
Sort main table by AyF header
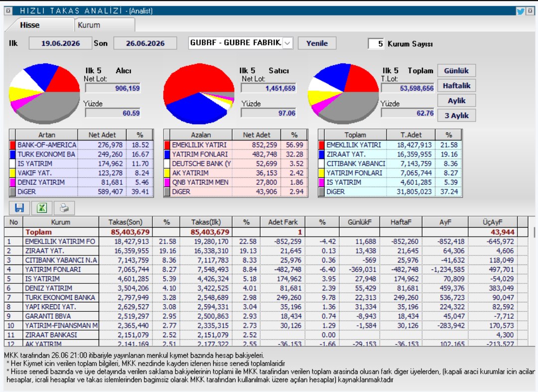click(445, 222)
